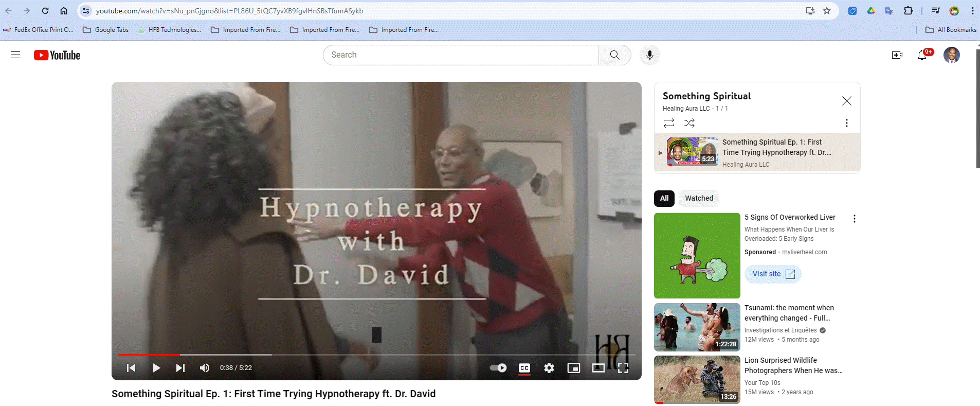Open video settings gear
Image resolution: width=980 pixels, height=406 pixels.
coord(549,368)
